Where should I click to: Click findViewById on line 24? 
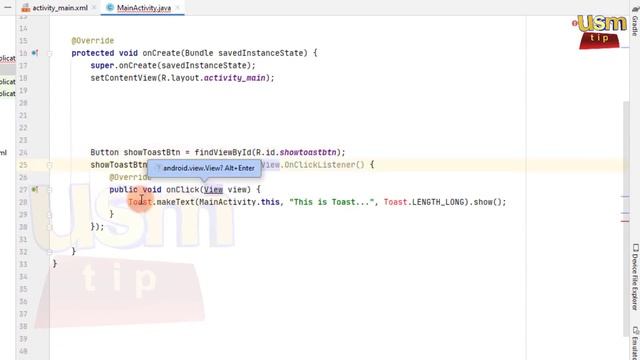pyautogui.click(x=223, y=152)
